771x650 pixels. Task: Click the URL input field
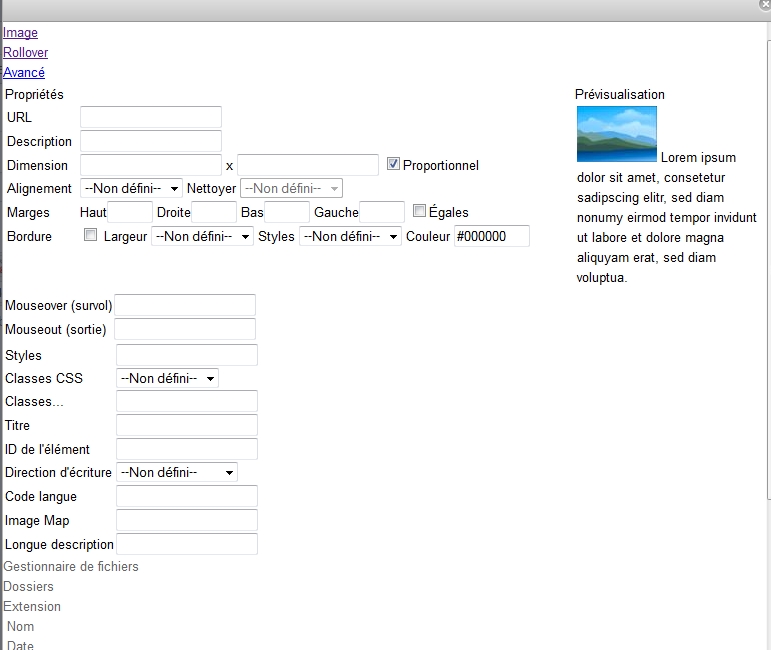(150, 117)
